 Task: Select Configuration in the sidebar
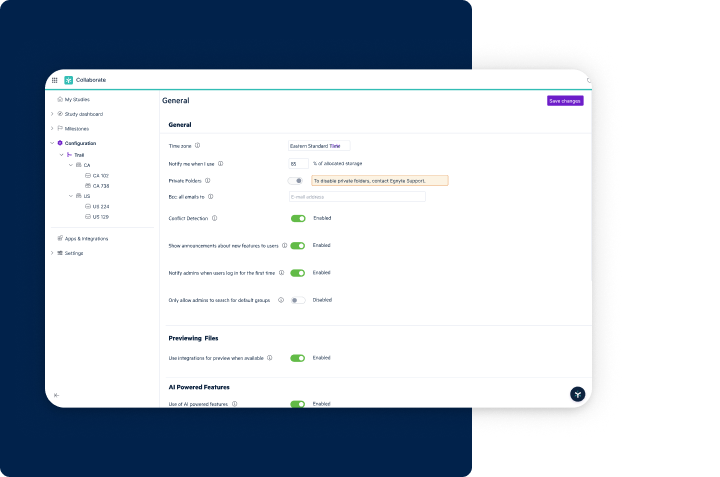[x=80, y=143]
